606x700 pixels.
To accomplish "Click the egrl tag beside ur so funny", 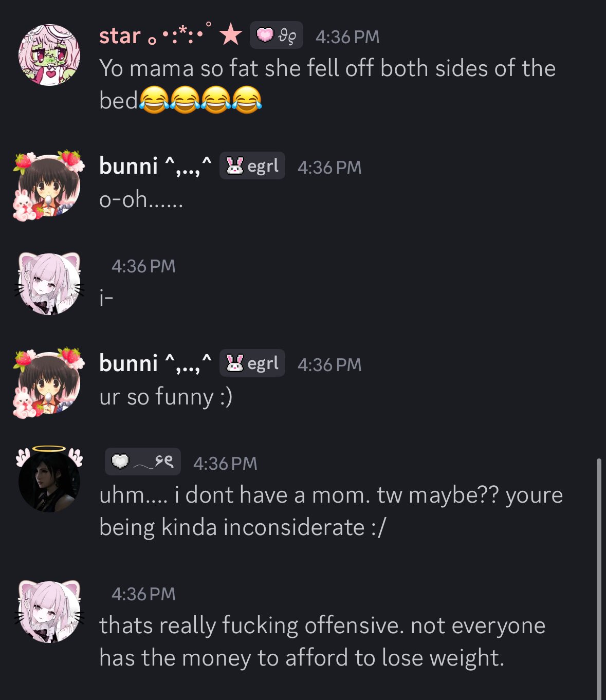I will (252, 363).
